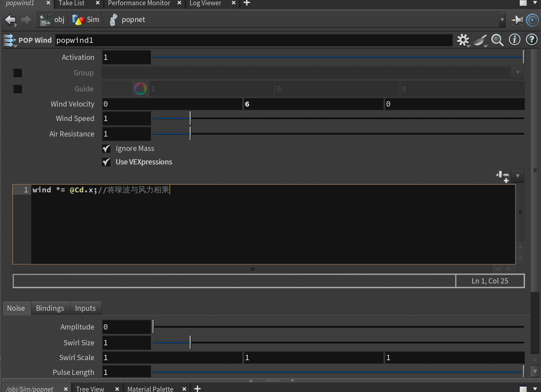Click the POP Wind node type icon
The height and width of the screenshot is (392, 541).
click(10, 40)
